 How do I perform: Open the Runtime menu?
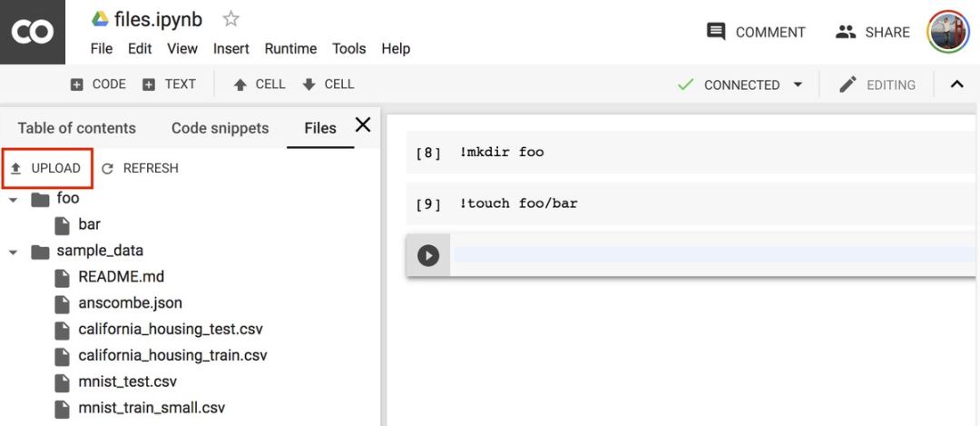[290, 48]
